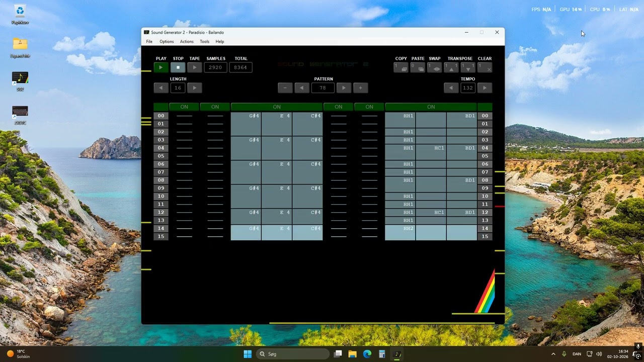Click the COPY pattern icon
The height and width of the screenshot is (362, 644).
tap(401, 67)
